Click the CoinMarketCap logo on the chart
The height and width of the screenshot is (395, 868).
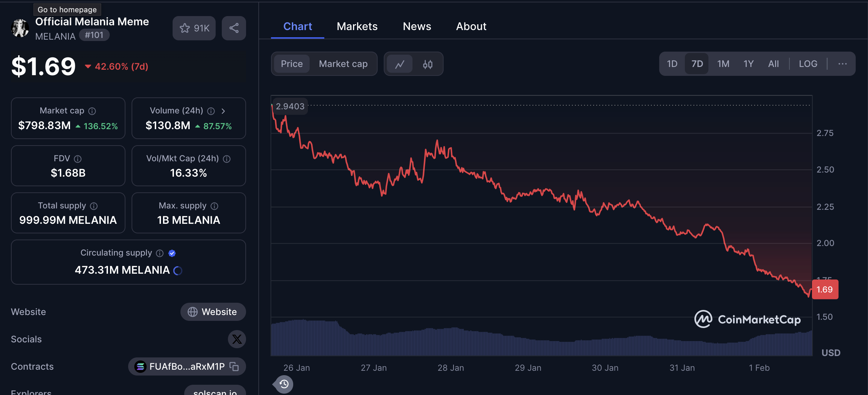pos(747,319)
